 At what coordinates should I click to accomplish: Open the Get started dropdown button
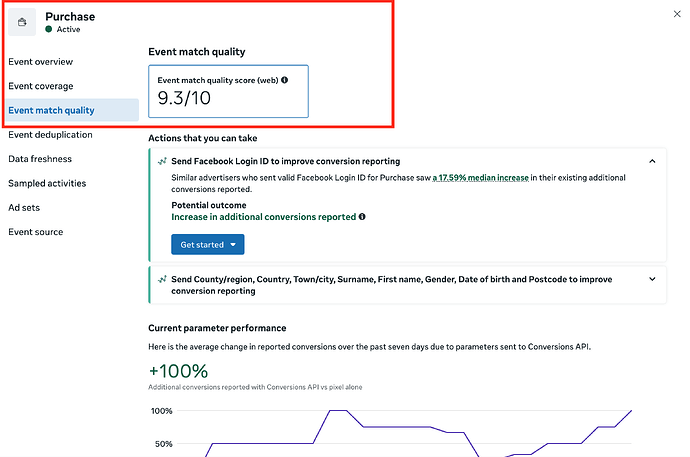(208, 244)
